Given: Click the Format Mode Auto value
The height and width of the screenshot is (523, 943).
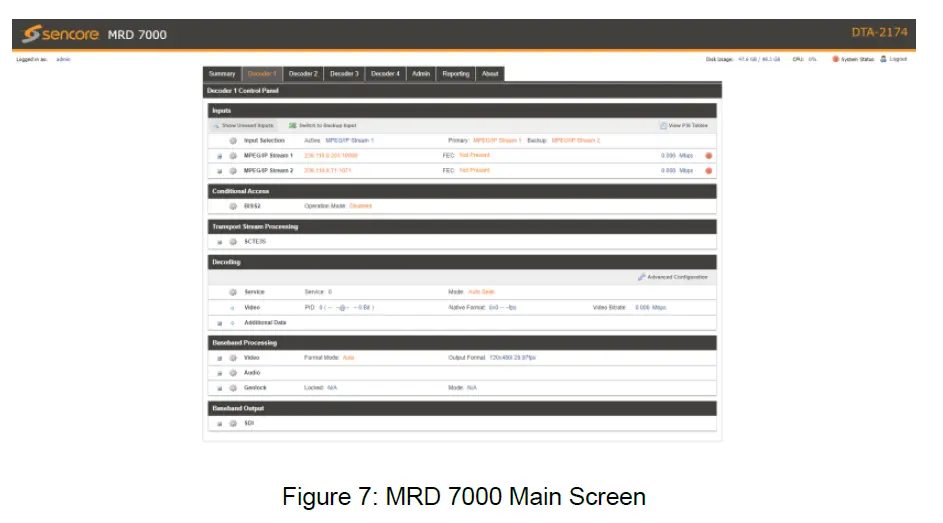Looking at the screenshot, I should [x=348, y=358].
